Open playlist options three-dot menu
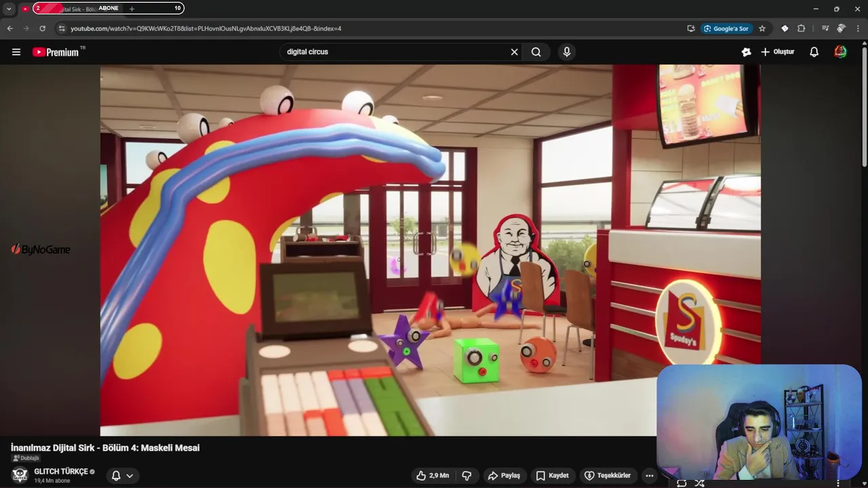Screen dimensions: 868x488 tap(838, 483)
